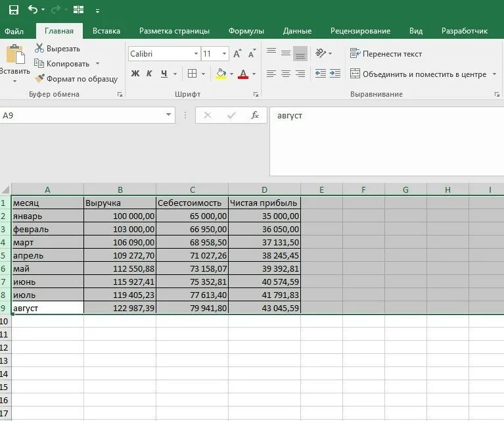Image resolution: width=504 pixels, height=421 pixels.
Task: Click Формат по образцу format painter
Action: click(76, 78)
